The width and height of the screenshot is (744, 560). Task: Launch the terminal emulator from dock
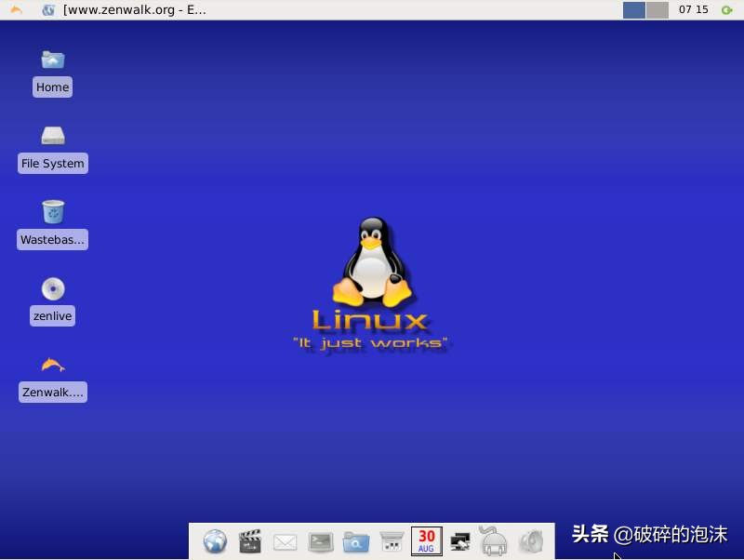pyautogui.click(x=321, y=540)
